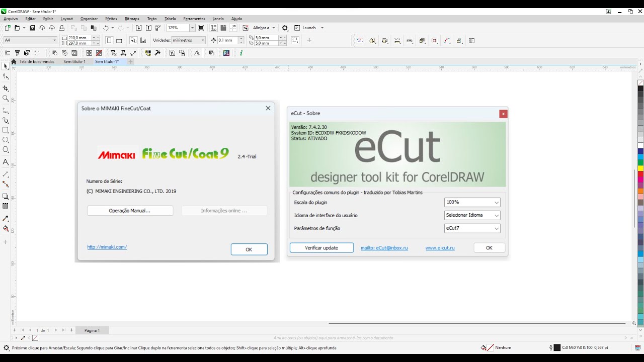Open the http://mimaki.com/ link
The image size is (644, 362).
coord(107,247)
